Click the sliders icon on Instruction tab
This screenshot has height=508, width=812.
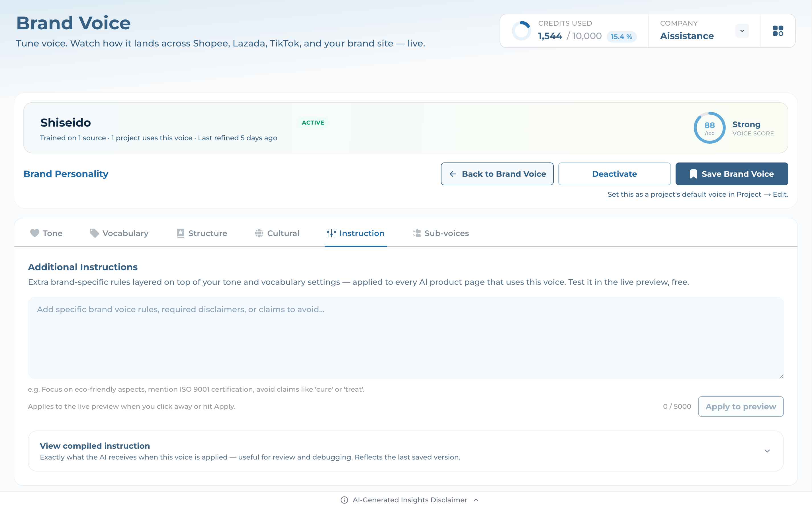point(331,233)
